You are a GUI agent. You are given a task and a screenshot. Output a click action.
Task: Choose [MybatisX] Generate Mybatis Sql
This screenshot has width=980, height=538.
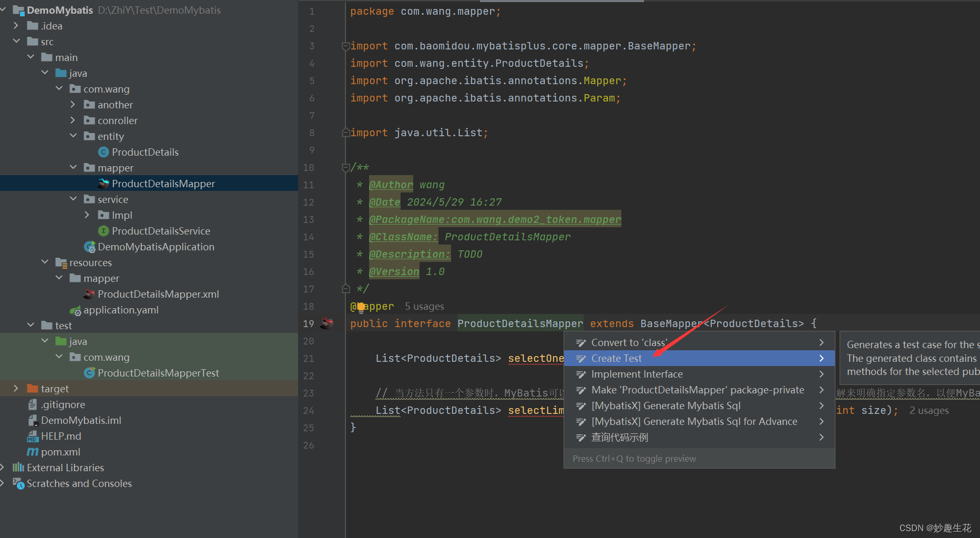699,405
